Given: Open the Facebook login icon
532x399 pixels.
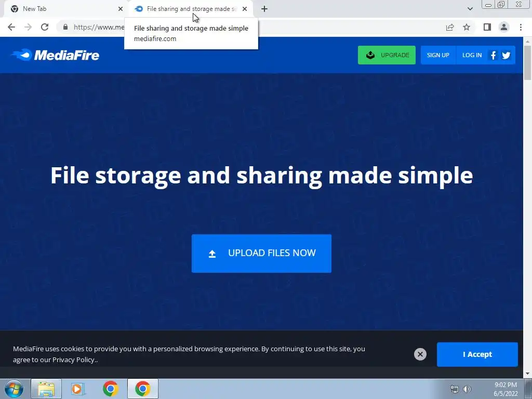Looking at the screenshot, I should click(494, 55).
